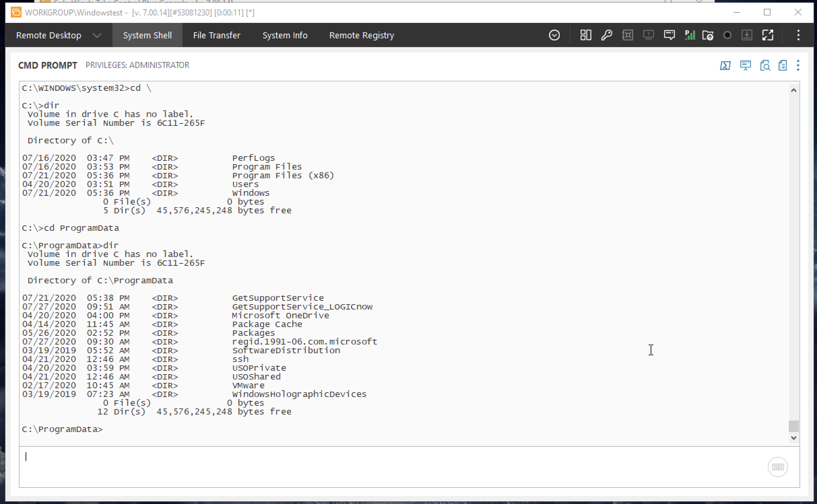Toggle session recording circle button

coord(727,35)
